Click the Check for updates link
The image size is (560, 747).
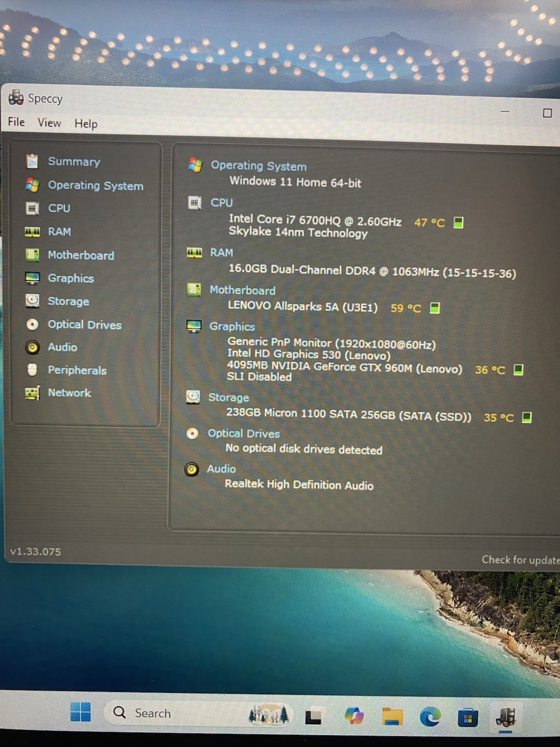[x=521, y=559]
